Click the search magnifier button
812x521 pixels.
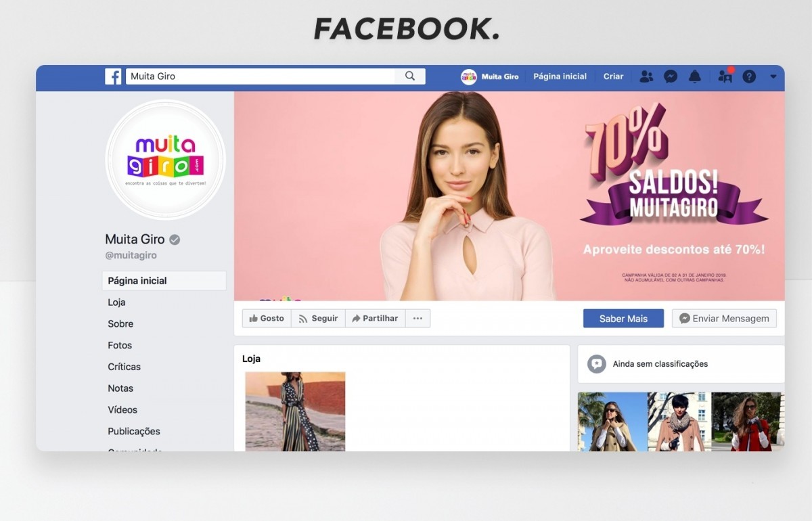(410, 76)
